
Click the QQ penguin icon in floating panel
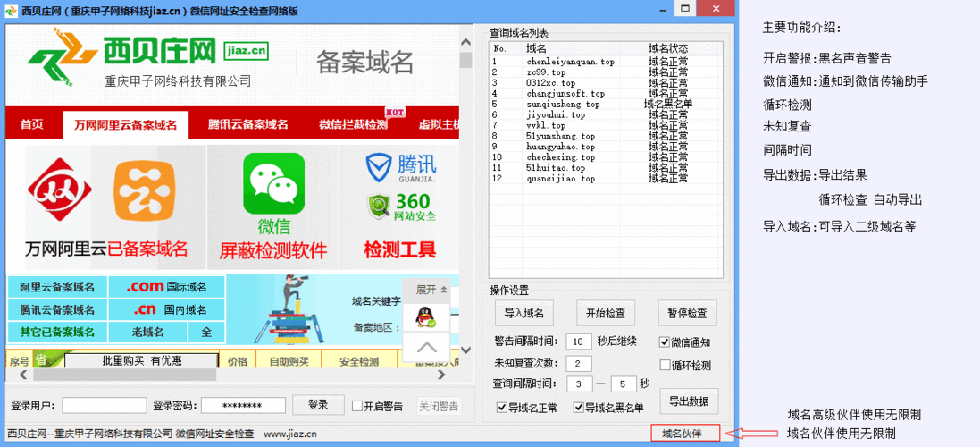coord(426,317)
